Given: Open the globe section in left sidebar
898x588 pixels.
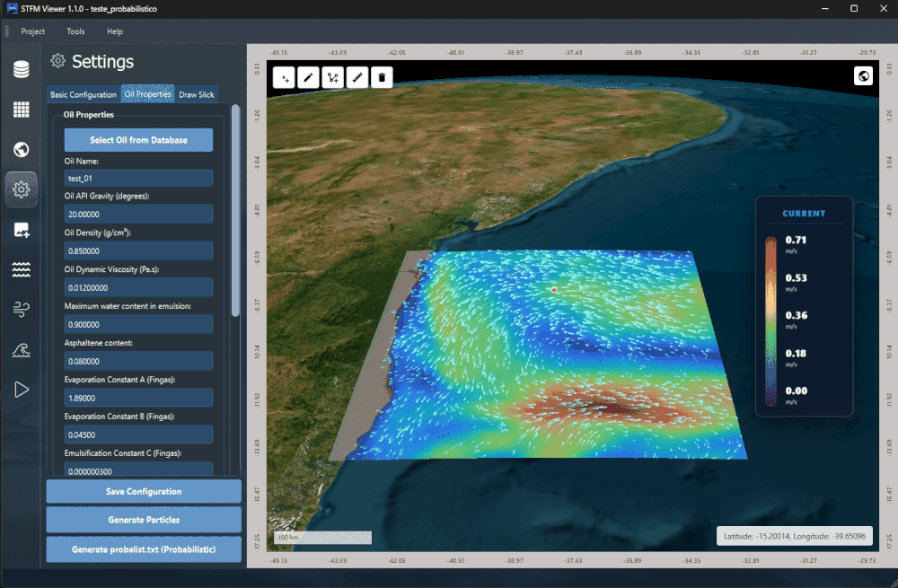Looking at the screenshot, I should tap(22, 149).
